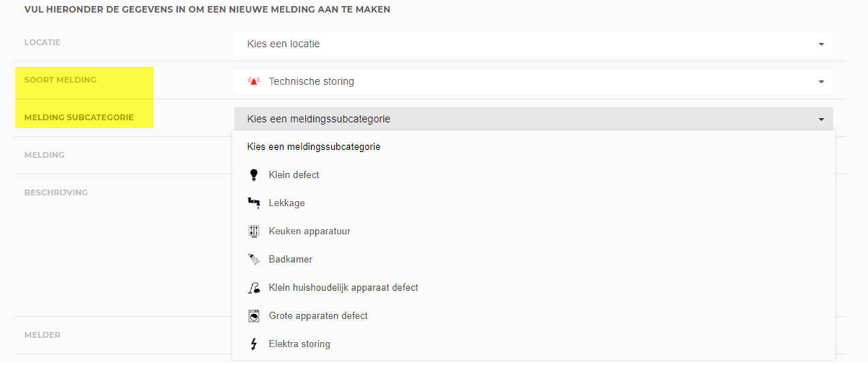The height and width of the screenshot is (365, 868).
Task: Click the highlighted Melding subcategorie label
Action: coord(79,118)
